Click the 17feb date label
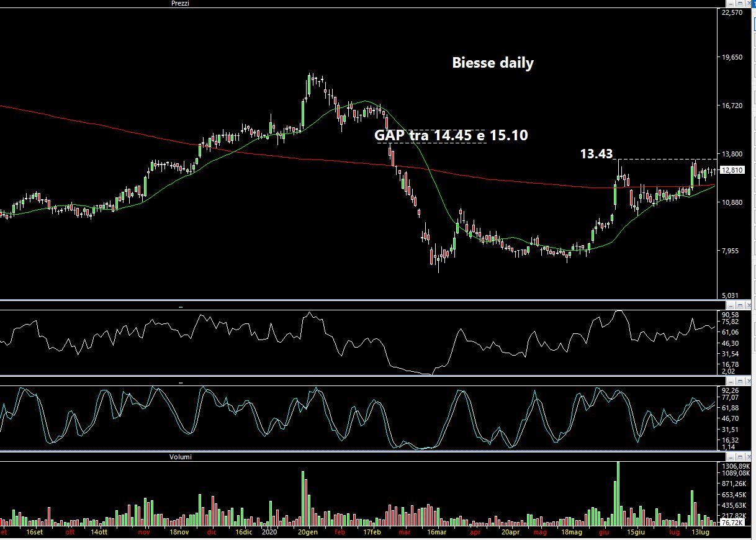 coord(372,533)
